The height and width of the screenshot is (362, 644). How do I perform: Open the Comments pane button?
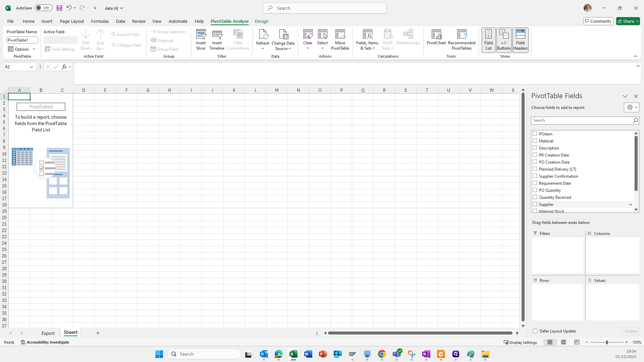pyautogui.click(x=598, y=21)
